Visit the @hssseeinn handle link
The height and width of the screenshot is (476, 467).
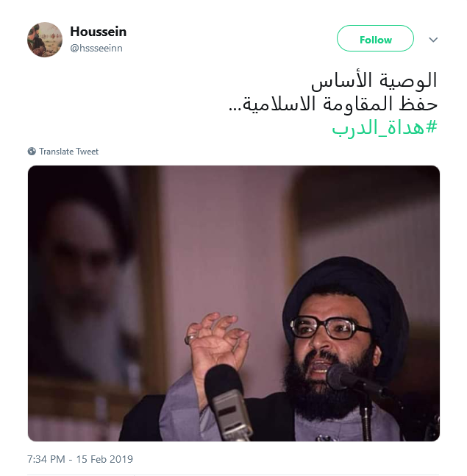pos(96,48)
